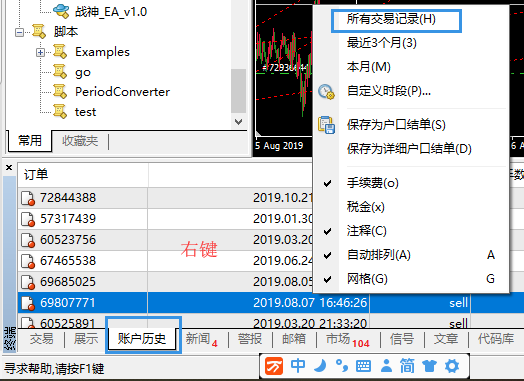Screen dimensions: 524x381
Task: Choose 最近3个月(3) menu entry
Action: [382, 43]
